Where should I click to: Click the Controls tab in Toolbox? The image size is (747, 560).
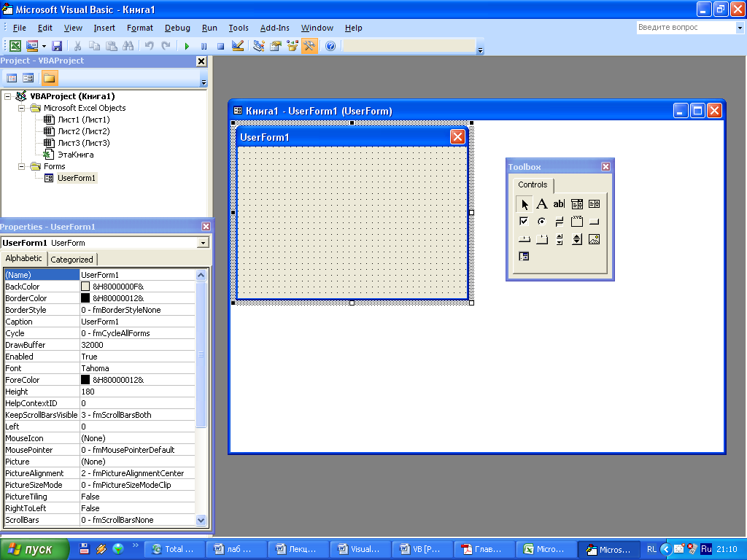[x=533, y=184]
